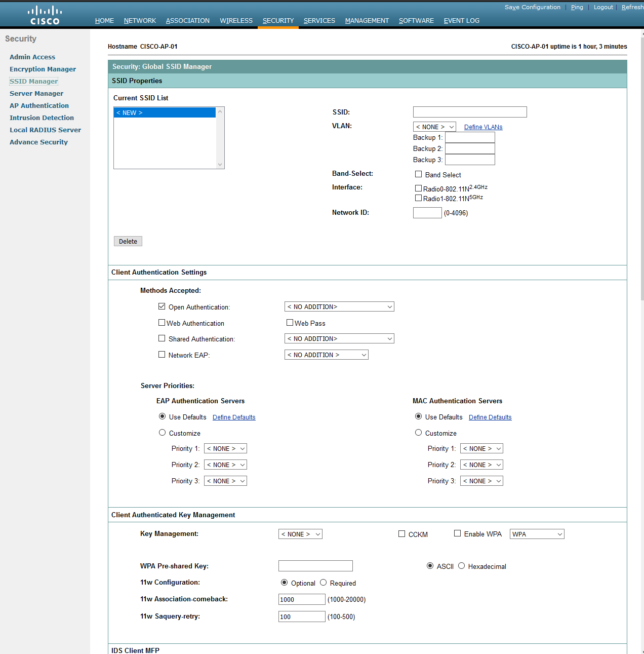Enable the Web Pass checkbox

pyautogui.click(x=290, y=323)
